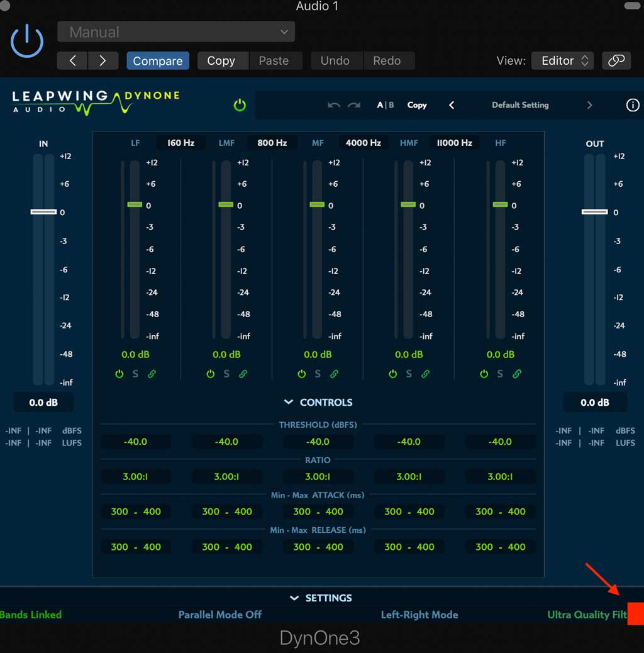Open the Manual preset dropdown
The width and height of the screenshot is (644, 653).
coord(176,32)
